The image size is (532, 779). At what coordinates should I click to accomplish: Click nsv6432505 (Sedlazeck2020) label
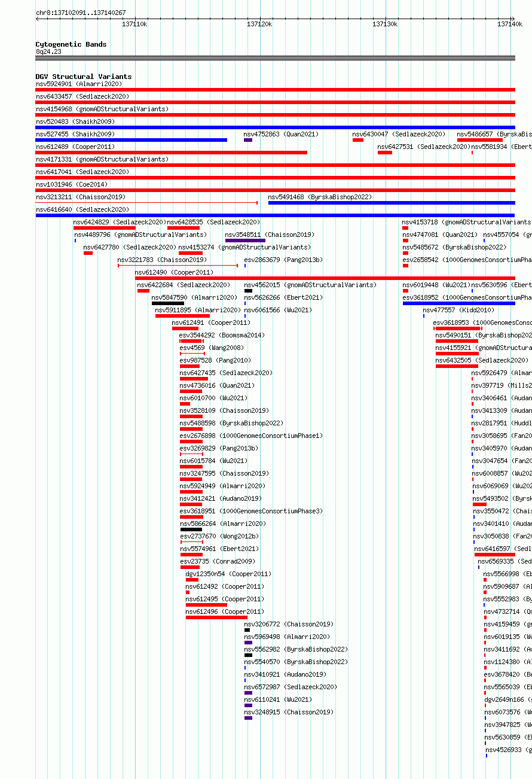click(x=482, y=360)
